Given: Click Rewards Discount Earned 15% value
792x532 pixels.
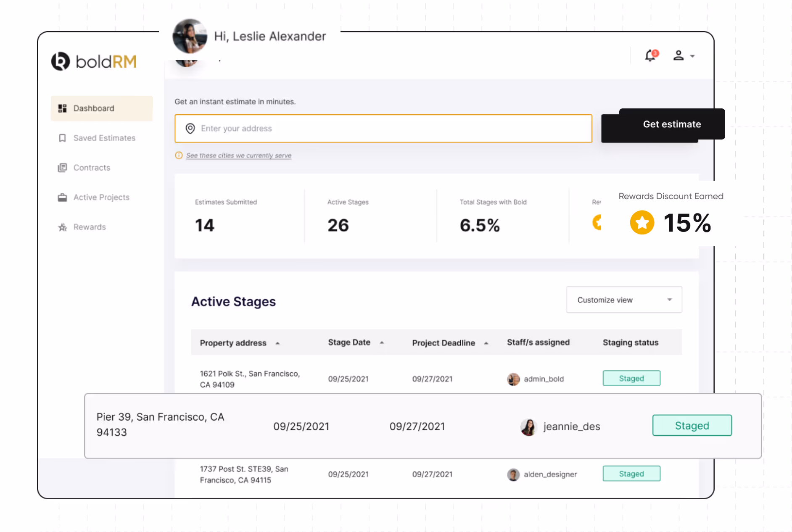Looking at the screenshot, I should [x=687, y=222].
